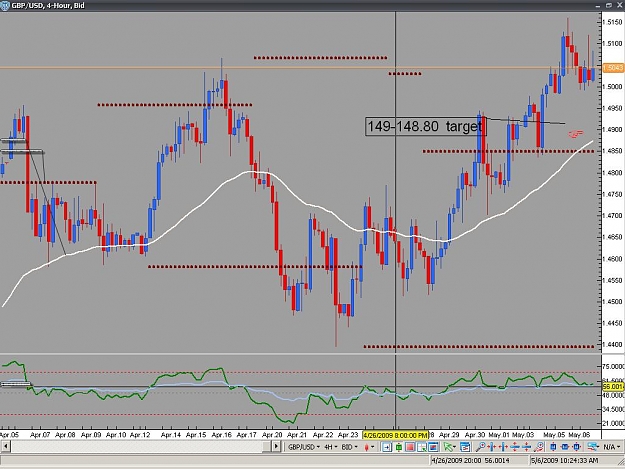Click the right scroll arrow of chart scrollbar
Image resolution: width=625 pixels, height=469 pixels.
276,447
